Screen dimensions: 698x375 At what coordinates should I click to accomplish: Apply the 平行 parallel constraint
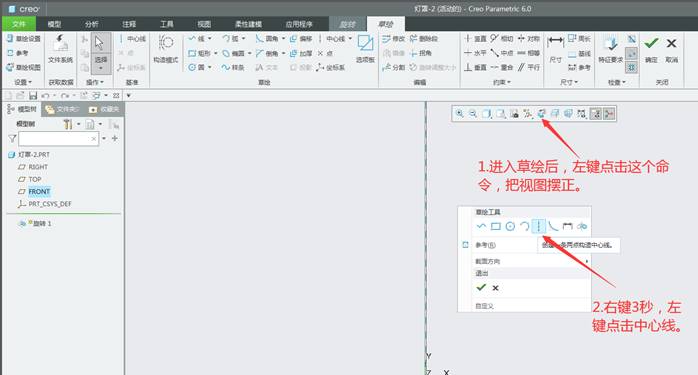point(528,67)
